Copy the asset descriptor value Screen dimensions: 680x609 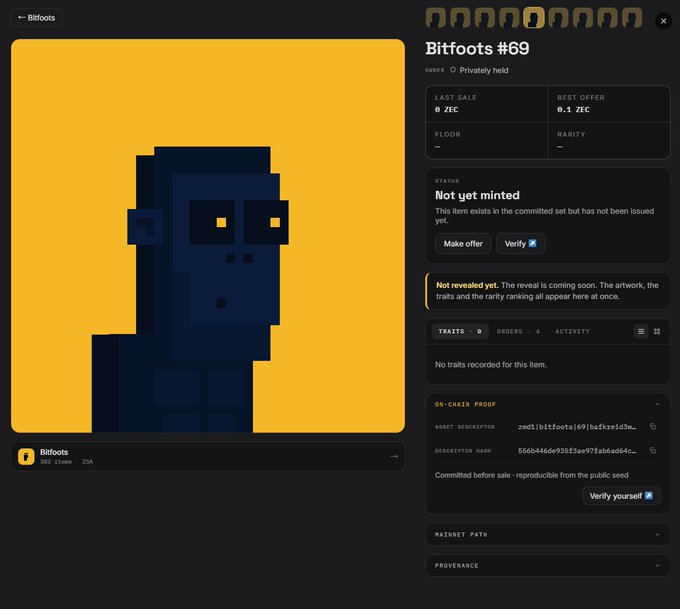click(653, 427)
